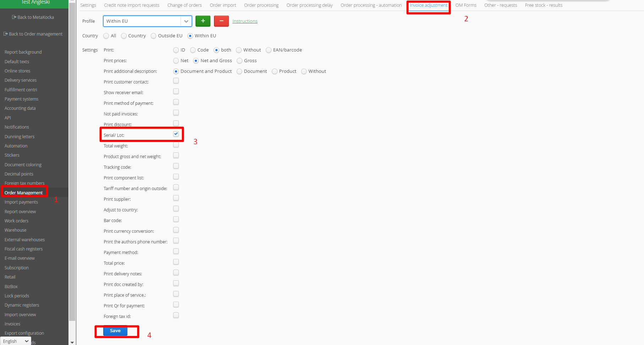Select Order Management in sidebar
This screenshot has height=345, width=644.
point(24,193)
